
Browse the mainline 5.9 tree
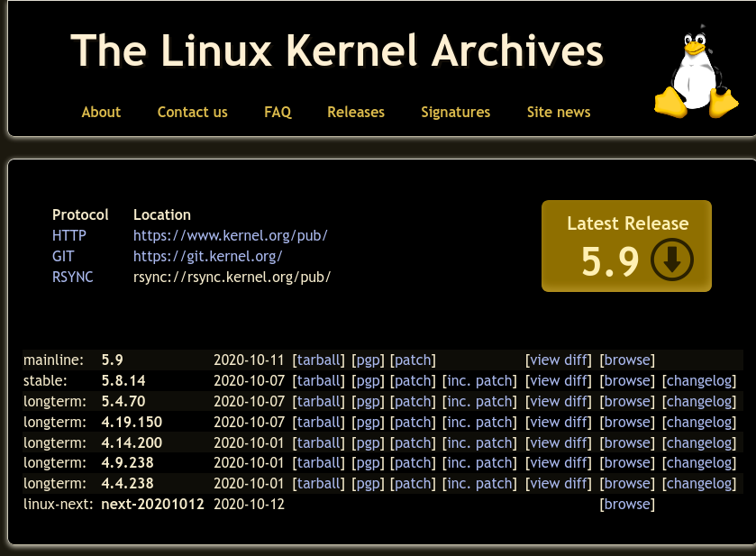[x=627, y=360]
